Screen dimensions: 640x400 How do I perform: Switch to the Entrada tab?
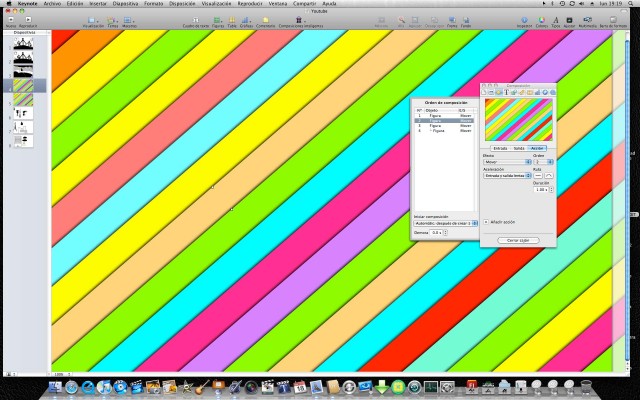[500, 148]
